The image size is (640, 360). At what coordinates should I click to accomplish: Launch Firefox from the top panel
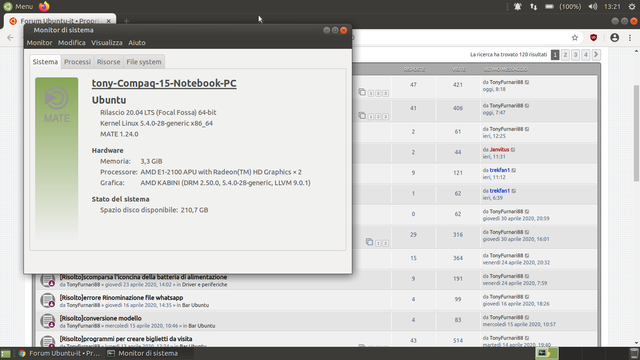point(44,6)
